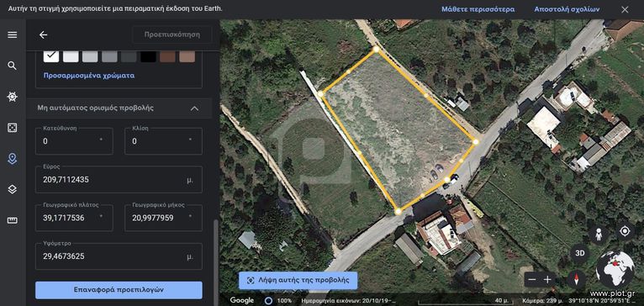The image size is (644, 306).
Task: Zoom in with the plus button
Action: (547, 280)
